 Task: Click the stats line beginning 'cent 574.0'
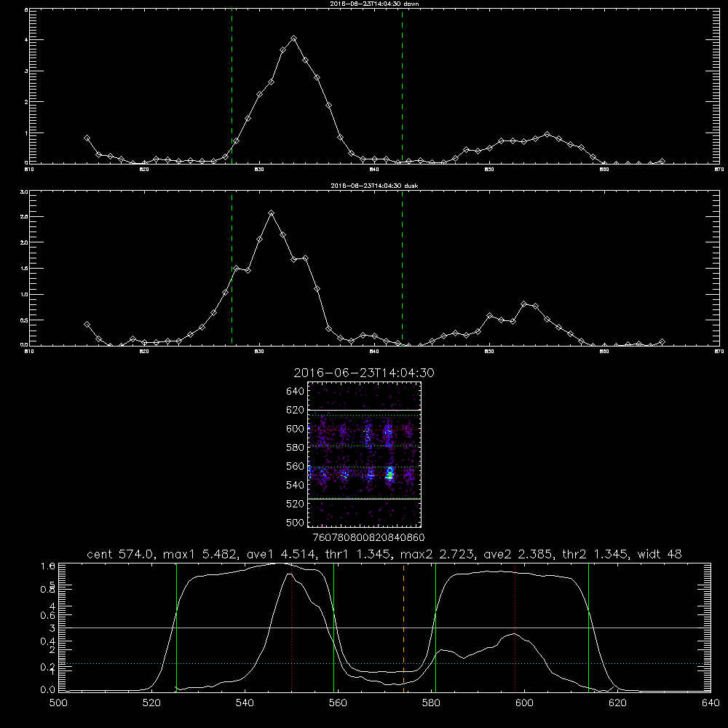click(384, 554)
